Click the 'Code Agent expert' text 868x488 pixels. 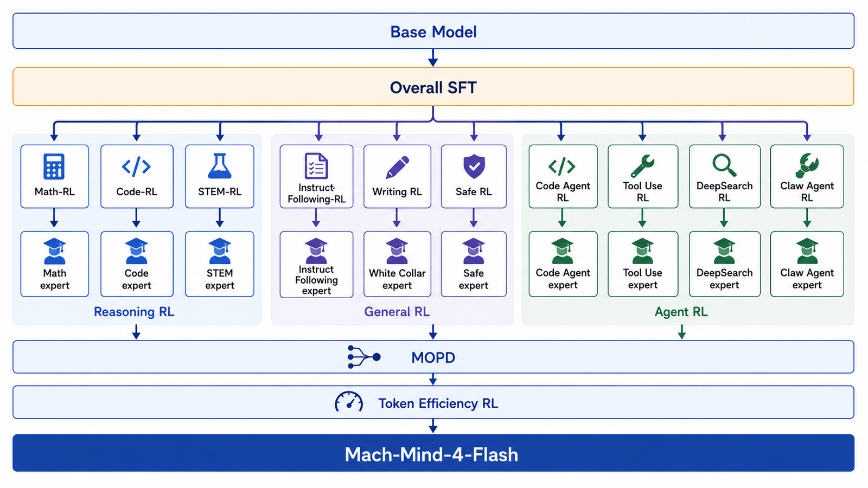tap(563, 279)
